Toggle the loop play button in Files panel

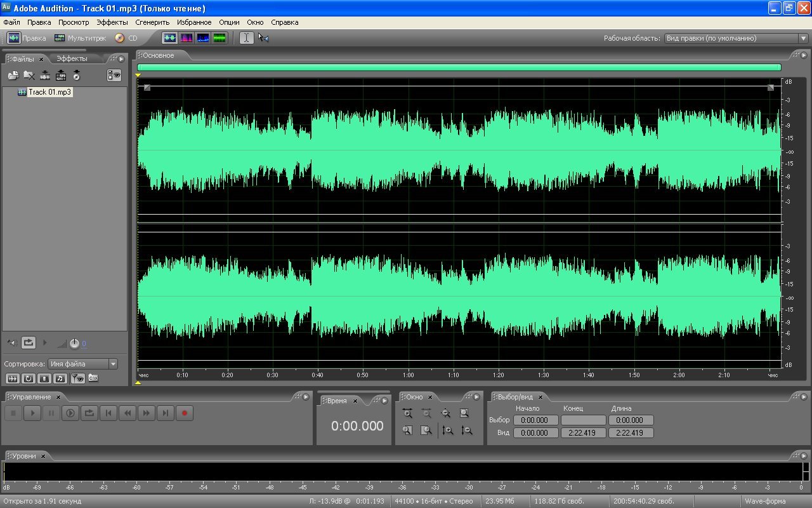[29, 343]
